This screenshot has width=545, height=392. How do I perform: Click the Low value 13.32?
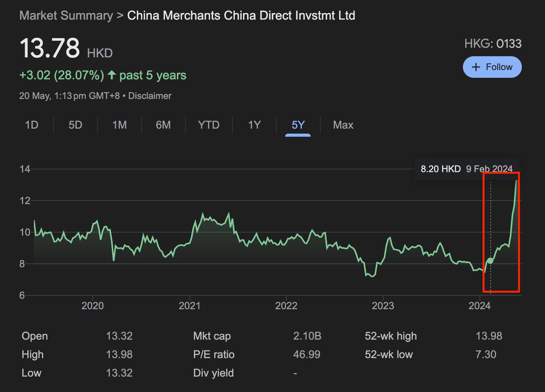point(119,373)
